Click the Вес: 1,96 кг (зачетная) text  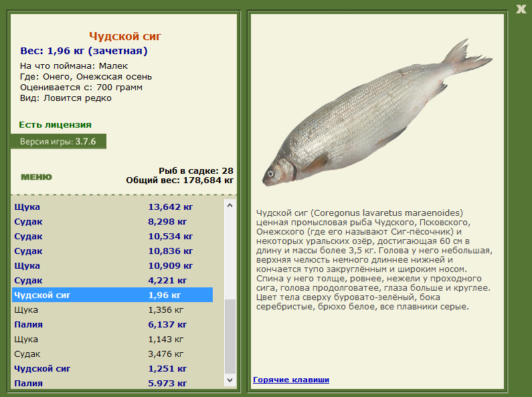tap(84, 51)
